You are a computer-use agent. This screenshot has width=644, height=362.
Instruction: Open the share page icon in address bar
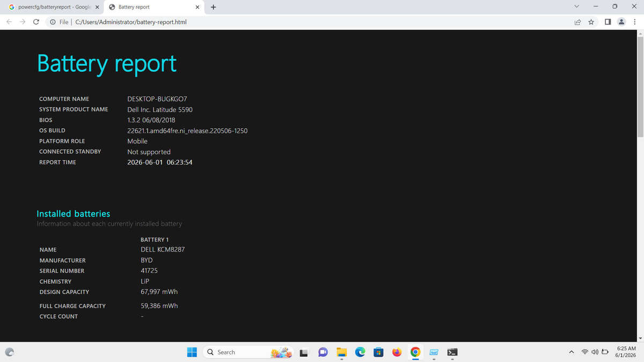point(577,22)
